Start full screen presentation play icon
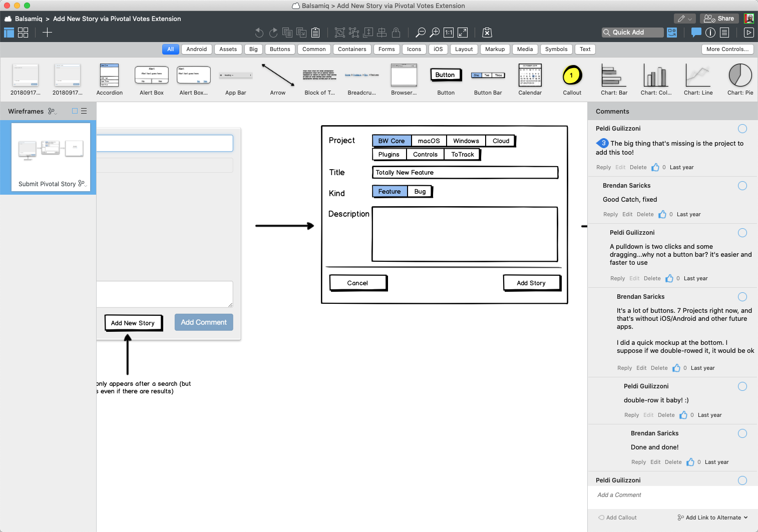Screen dimensions: 758x532 [748, 33]
